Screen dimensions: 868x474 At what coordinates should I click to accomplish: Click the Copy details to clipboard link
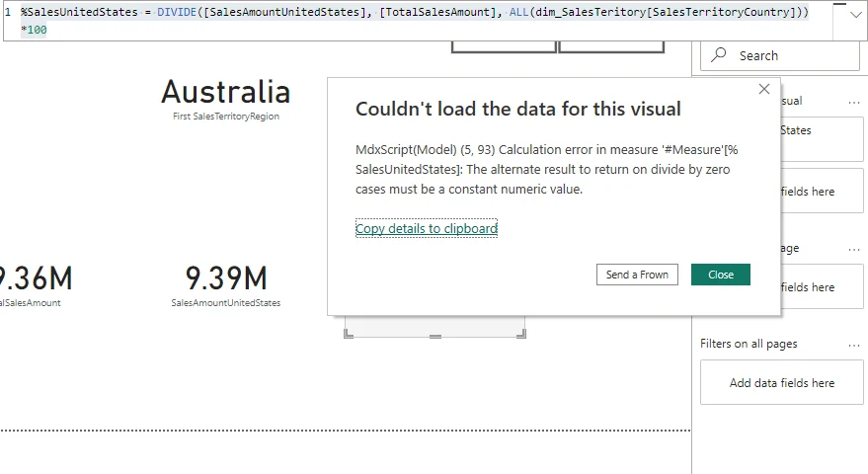pyautogui.click(x=427, y=228)
